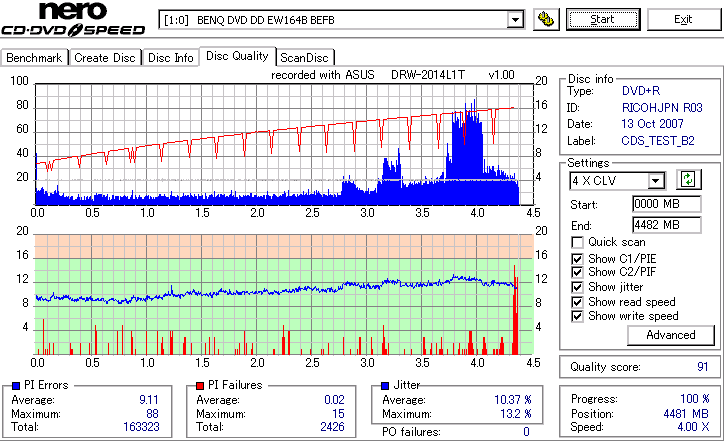Click the disc date 13 Oct 2007
Viewport: 724px width, 441px height.
(x=652, y=124)
